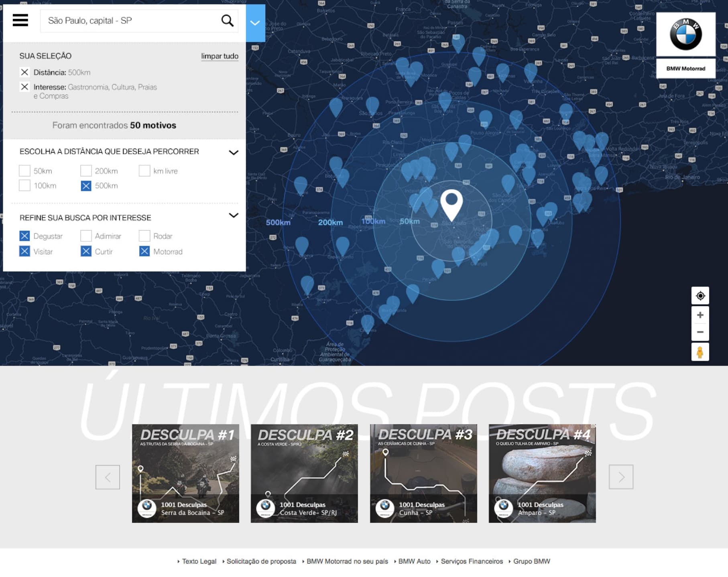This screenshot has height=577, width=728.
Task: Uncheck the 500km distance option
Action: point(86,186)
